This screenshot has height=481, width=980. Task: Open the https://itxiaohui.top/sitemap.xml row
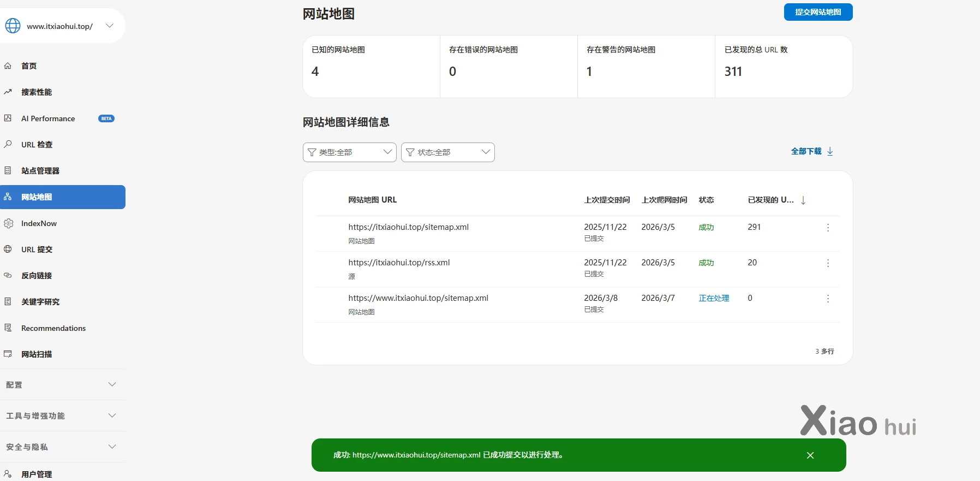[x=408, y=227]
